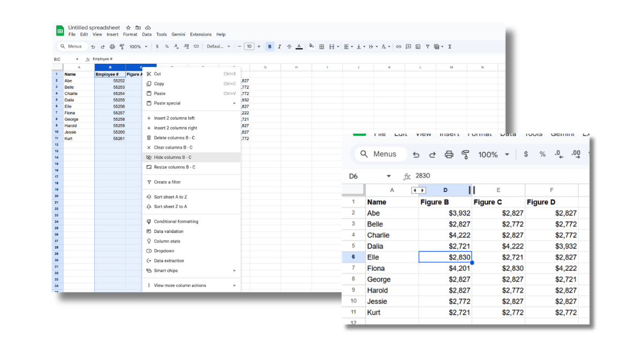The width and height of the screenshot is (644, 362).
Task: Open D6 name box dropdown in front window
Action: [389, 176]
